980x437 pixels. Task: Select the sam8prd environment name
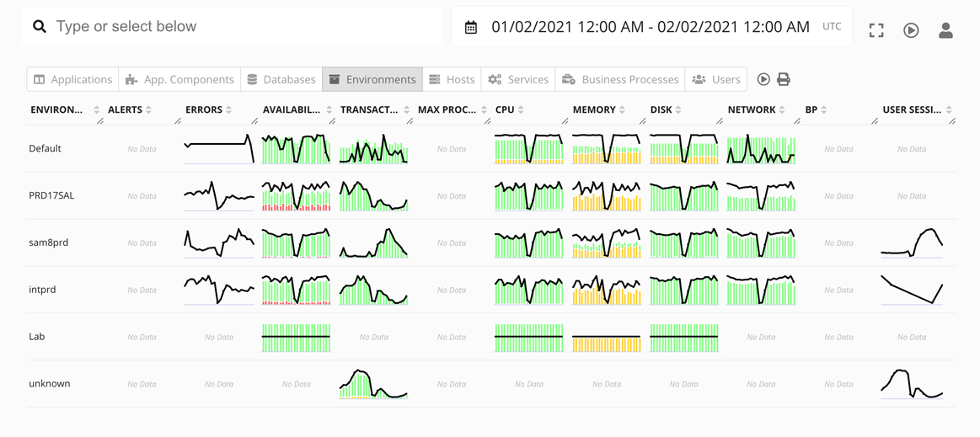click(x=49, y=242)
